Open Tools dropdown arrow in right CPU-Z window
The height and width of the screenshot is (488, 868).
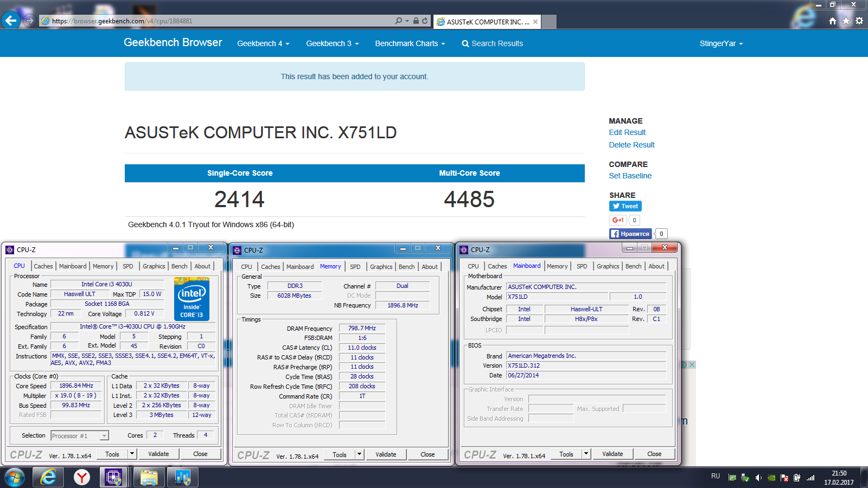tap(586, 454)
